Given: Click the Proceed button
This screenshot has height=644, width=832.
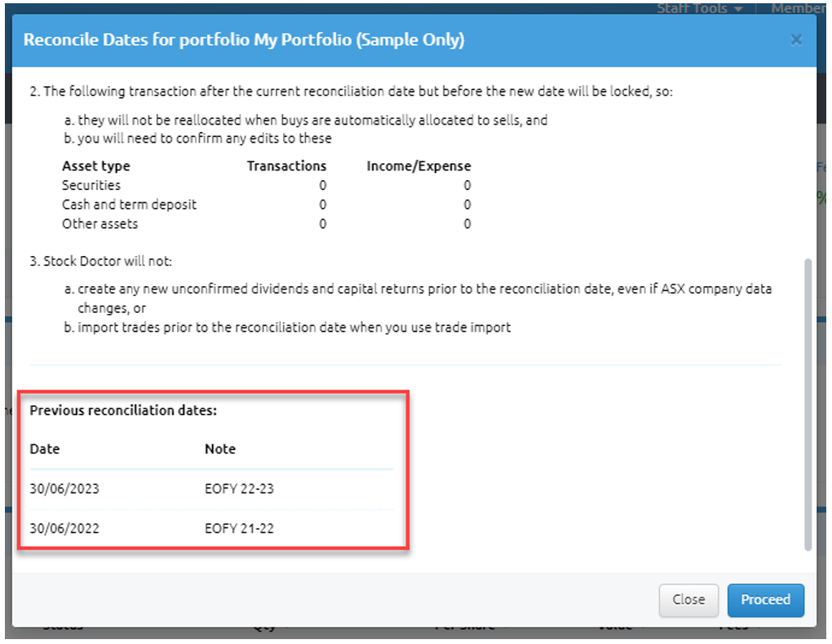Looking at the screenshot, I should point(765,600).
